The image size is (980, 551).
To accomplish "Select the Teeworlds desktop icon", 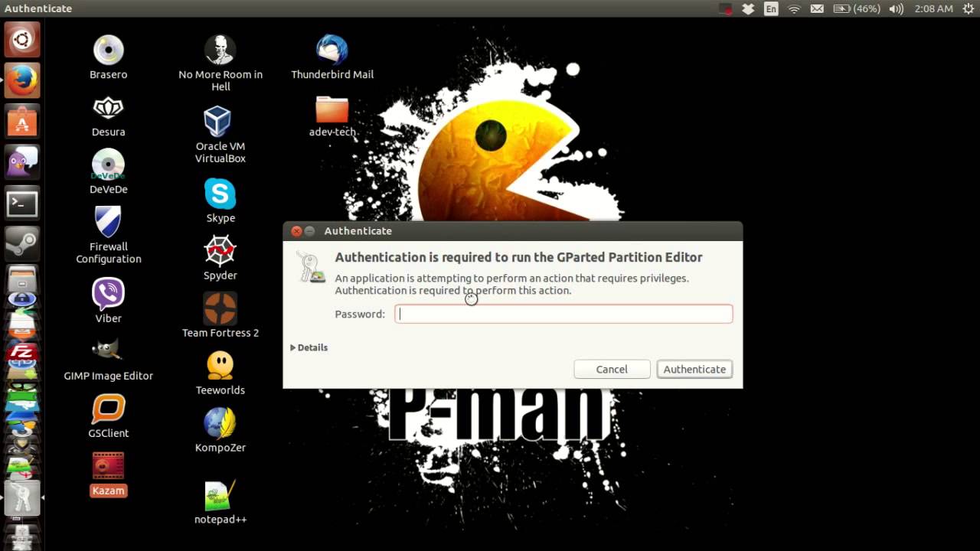I will pos(220,373).
